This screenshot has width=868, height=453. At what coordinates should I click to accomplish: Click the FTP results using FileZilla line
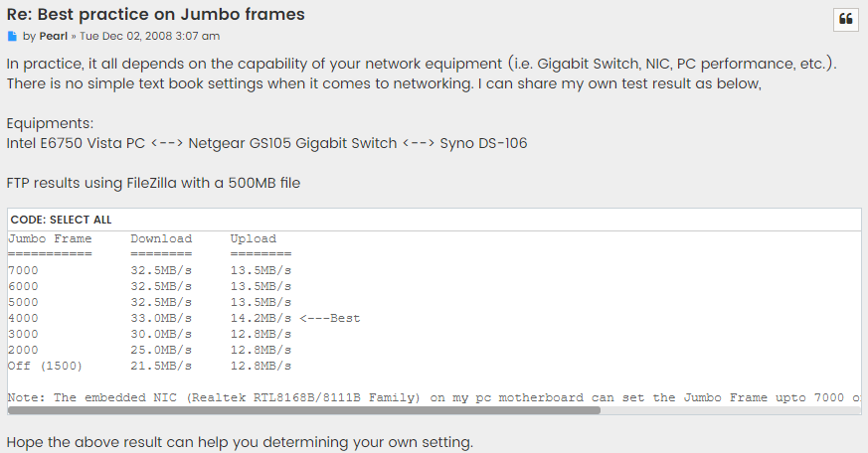tap(153, 183)
